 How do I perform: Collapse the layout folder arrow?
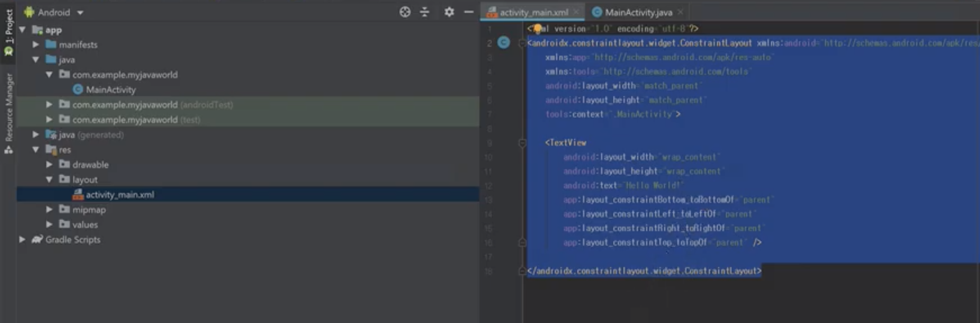(49, 179)
